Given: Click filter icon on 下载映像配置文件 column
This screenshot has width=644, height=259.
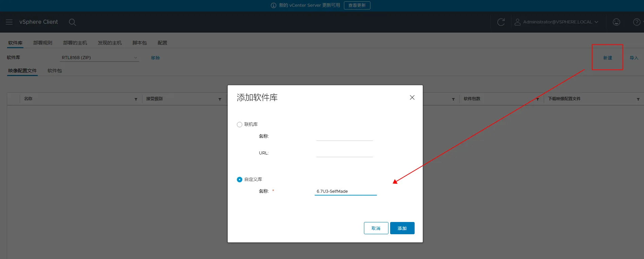Looking at the screenshot, I should [x=638, y=99].
